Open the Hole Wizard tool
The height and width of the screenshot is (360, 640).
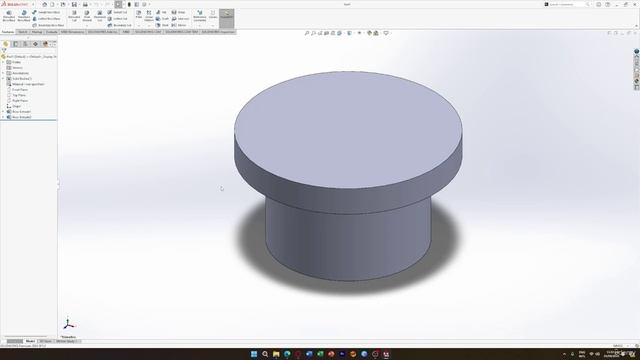[87, 16]
